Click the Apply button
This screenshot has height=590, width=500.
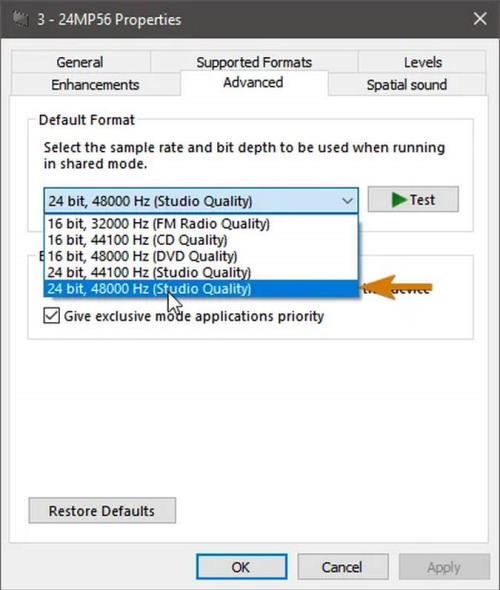[444, 567]
